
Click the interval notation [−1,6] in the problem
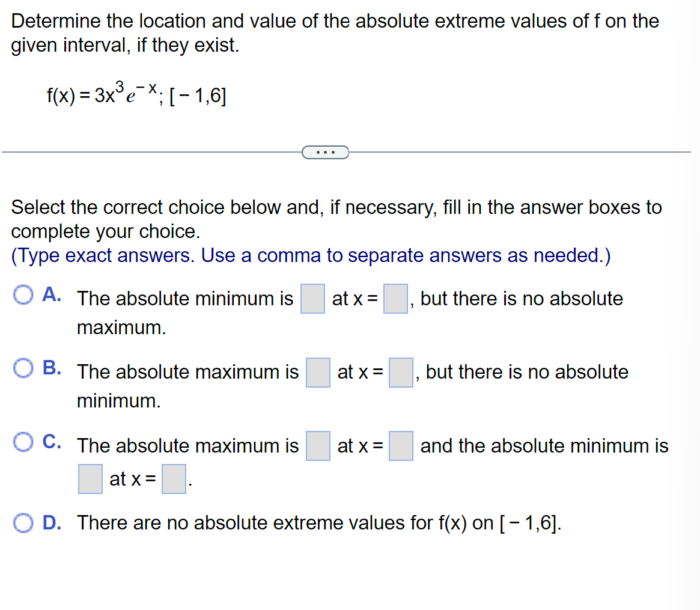(x=198, y=96)
